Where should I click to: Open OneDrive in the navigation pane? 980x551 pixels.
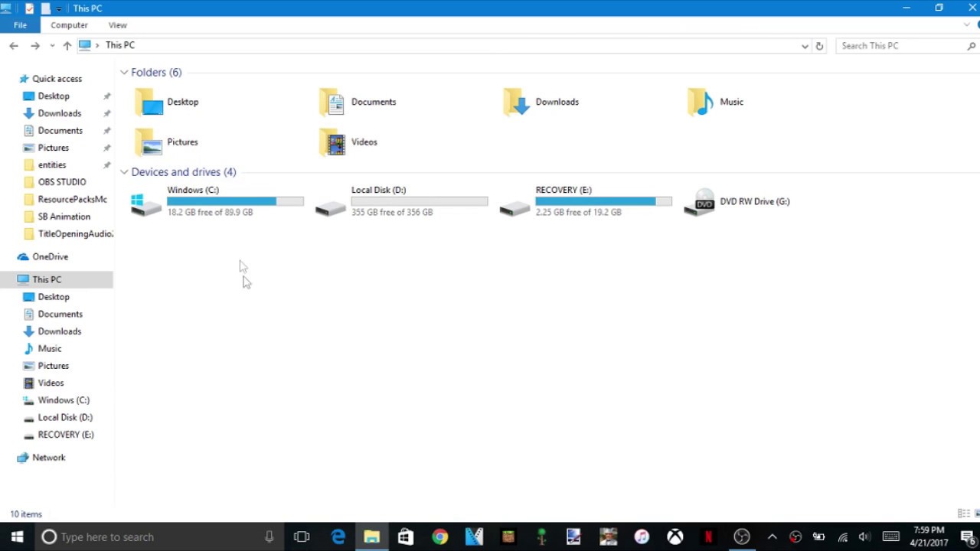pyautogui.click(x=51, y=256)
